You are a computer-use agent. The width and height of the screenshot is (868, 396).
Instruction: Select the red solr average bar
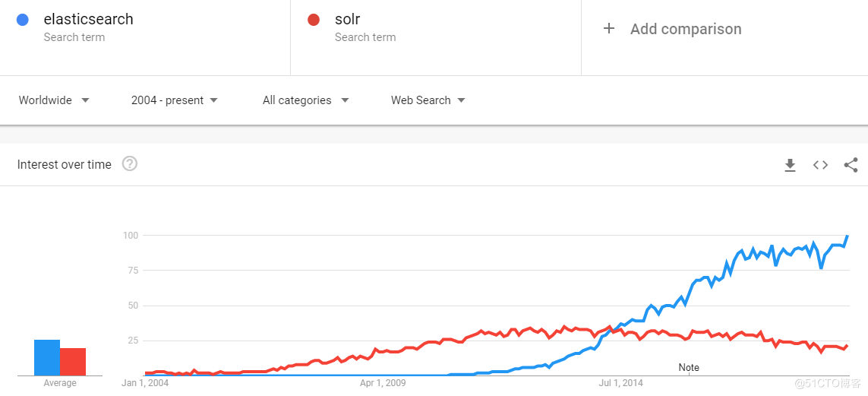(x=73, y=362)
